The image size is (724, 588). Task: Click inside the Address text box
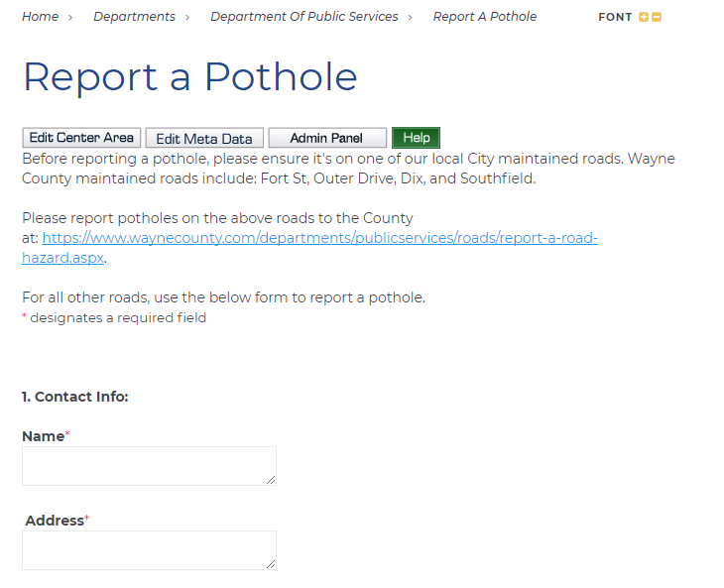149,550
